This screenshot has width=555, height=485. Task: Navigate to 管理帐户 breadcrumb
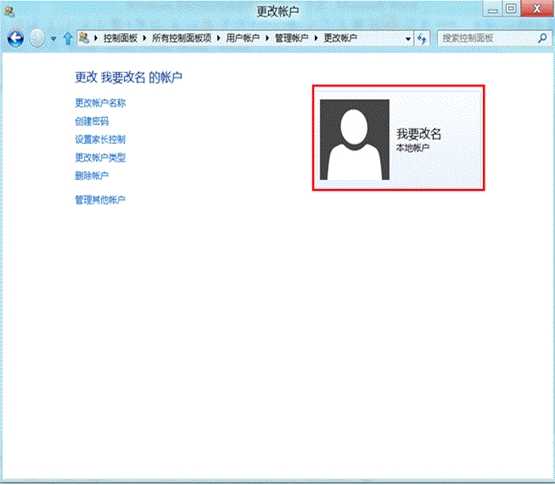pyautogui.click(x=292, y=38)
